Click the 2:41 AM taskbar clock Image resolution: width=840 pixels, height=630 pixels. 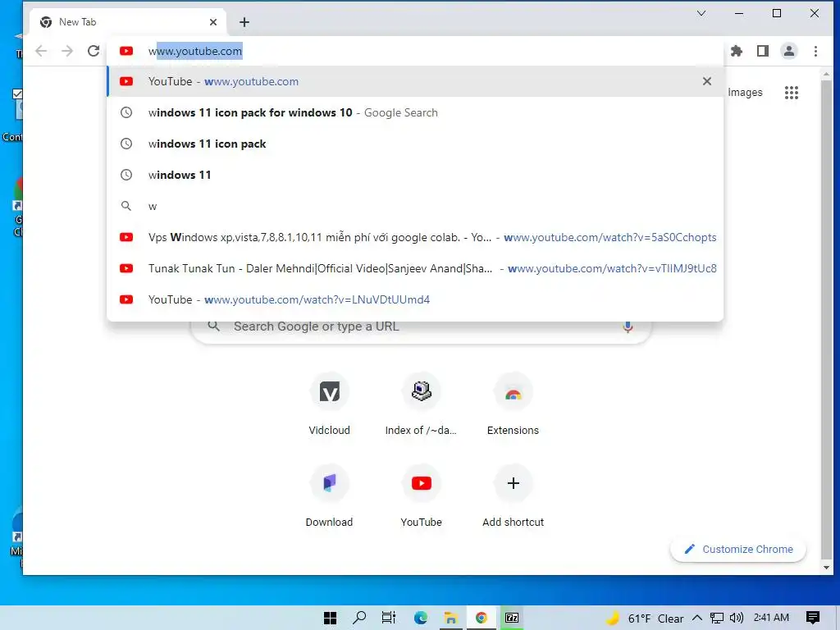(771, 618)
